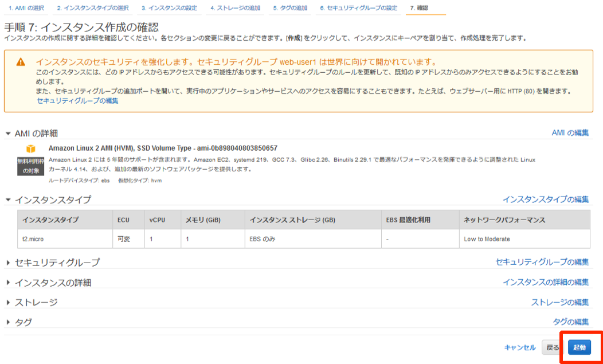Click the 'キャンセル' link
The height and width of the screenshot is (364, 603).
519,347
